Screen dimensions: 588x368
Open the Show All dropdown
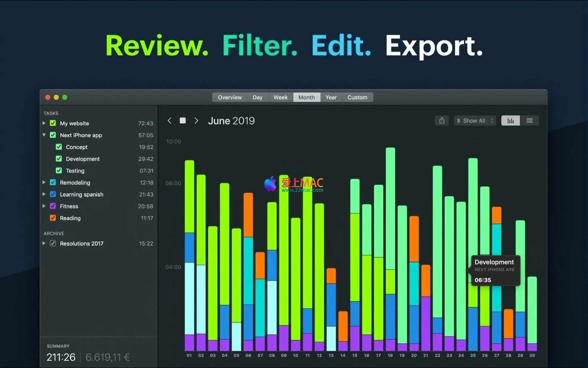475,121
